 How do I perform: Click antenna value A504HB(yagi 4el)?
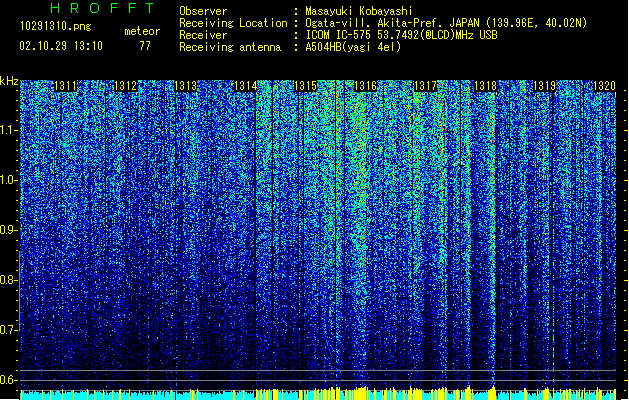pos(353,47)
